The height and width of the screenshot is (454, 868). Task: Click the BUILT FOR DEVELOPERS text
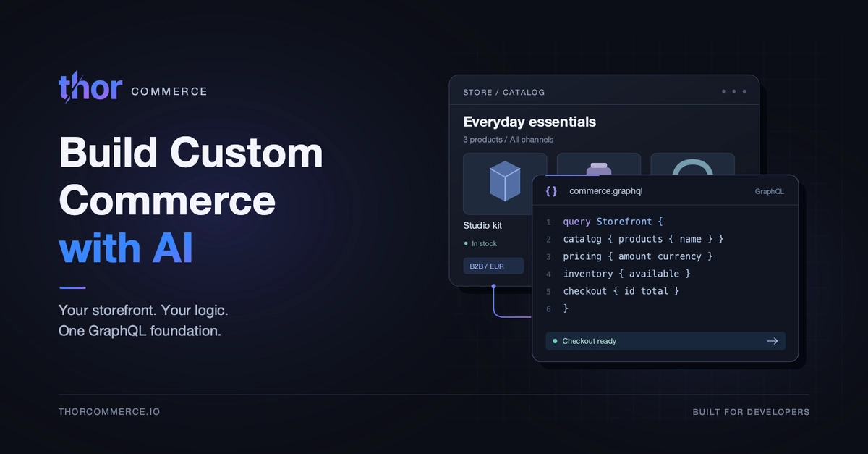[x=751, y=412]
